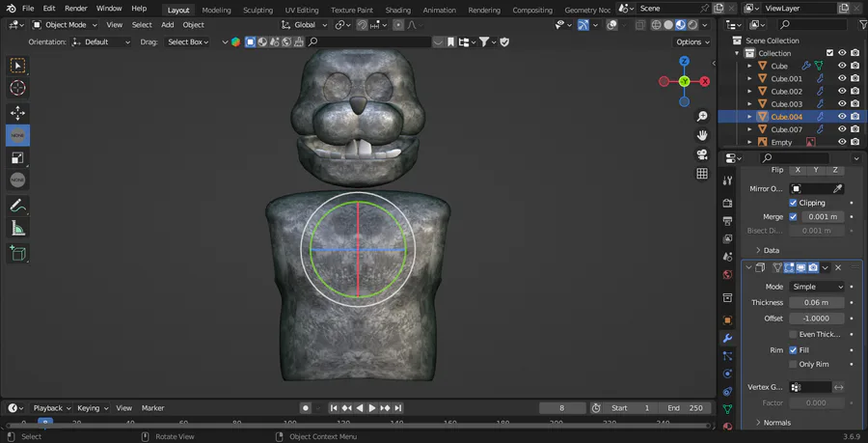Image resolution: width=868 pixels, height=443 pixels.
Task: Enable the Only Rim checkbox
Action: point(794,365)
